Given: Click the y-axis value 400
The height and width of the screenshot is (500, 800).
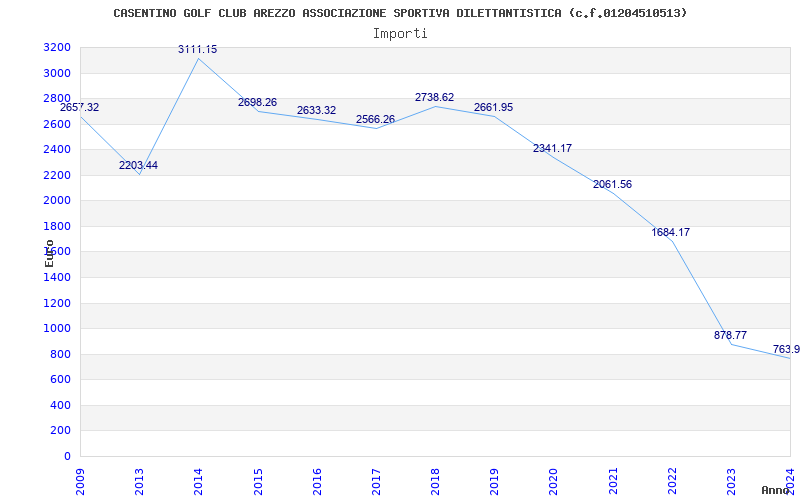Looking at the screenshot, I should (x=61, y=405).
